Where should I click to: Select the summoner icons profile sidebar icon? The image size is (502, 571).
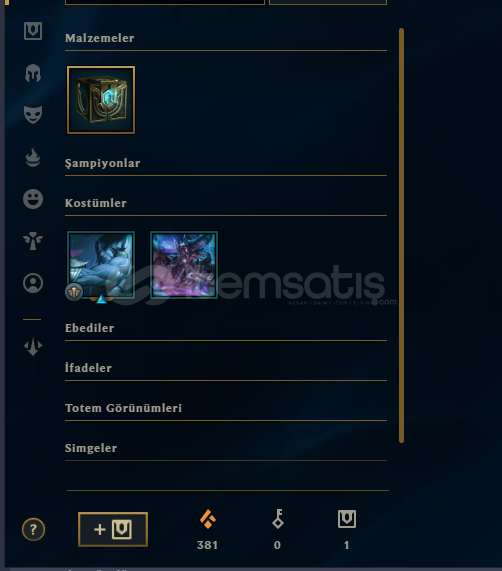click(33, 283)
